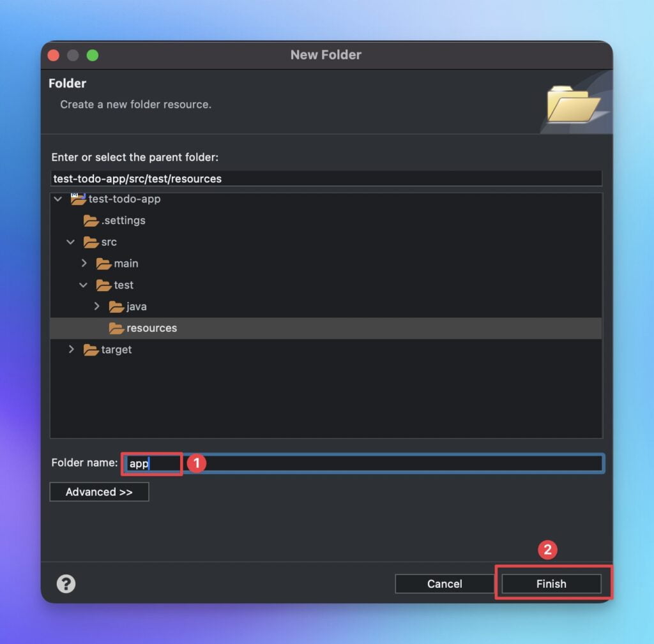Image resolution: width=654 pixels, height=644 pixels.
Task: Click the main folder icon
Action: (103, 264)
